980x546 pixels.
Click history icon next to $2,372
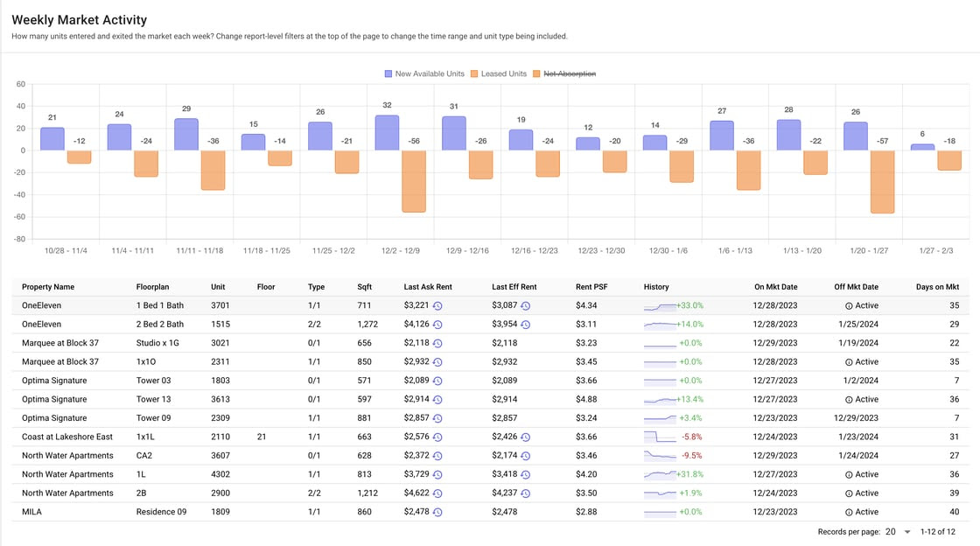pos(437,456)
